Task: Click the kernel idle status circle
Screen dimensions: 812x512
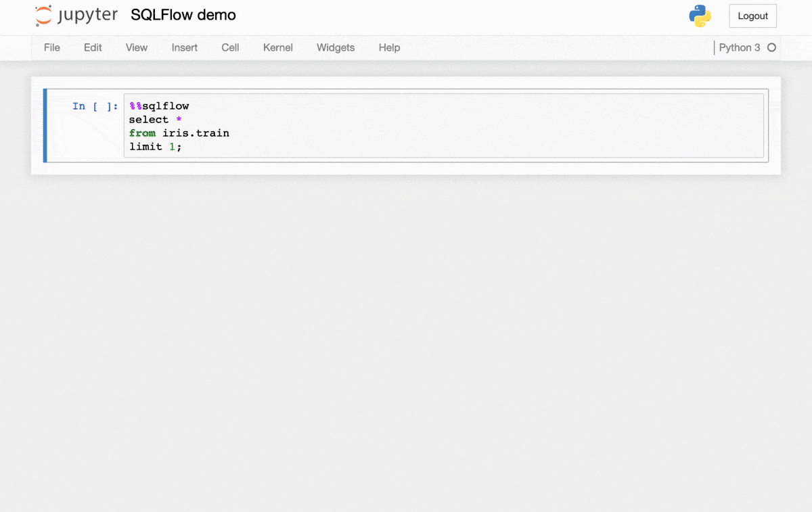Action: click(771, 47)
